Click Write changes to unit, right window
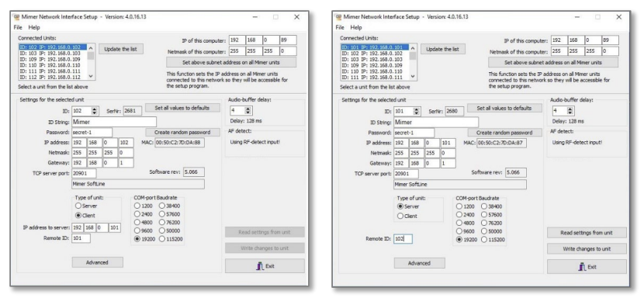This screenshot has height=298, width=644. tap(587, 248)
